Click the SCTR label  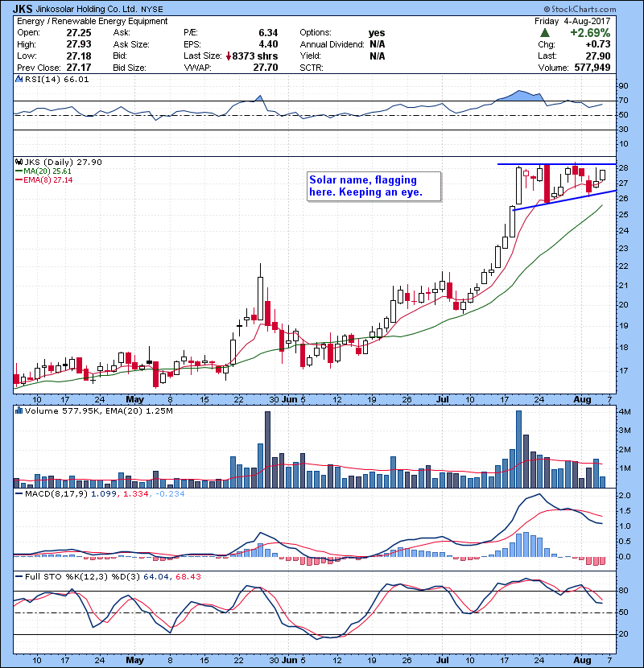[x=312, y=68]
